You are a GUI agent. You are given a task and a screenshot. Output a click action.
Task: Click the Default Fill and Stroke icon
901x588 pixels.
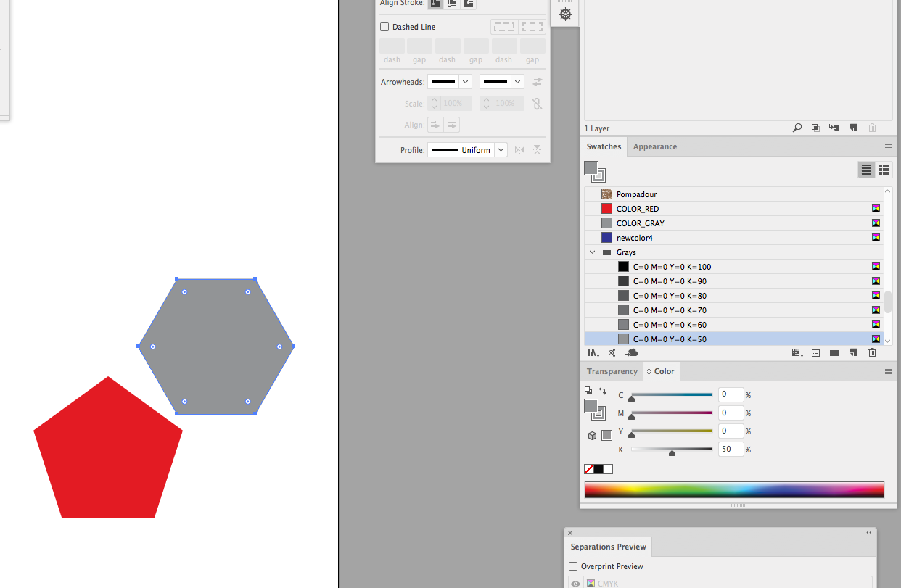(x=588, y=391)
